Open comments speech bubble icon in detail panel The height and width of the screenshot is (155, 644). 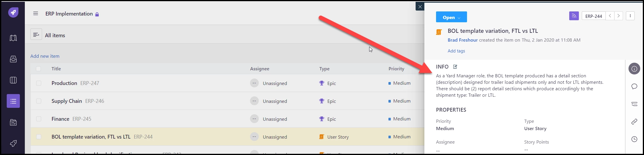click(634, 86)
